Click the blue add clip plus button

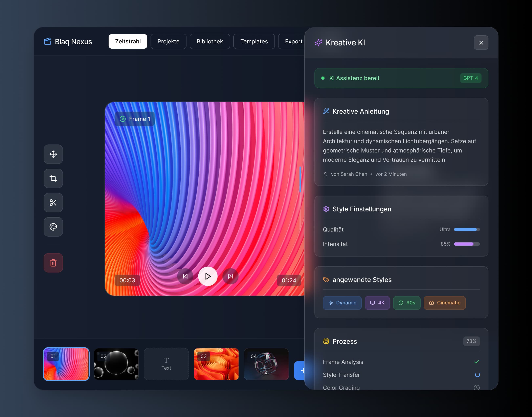300,370
